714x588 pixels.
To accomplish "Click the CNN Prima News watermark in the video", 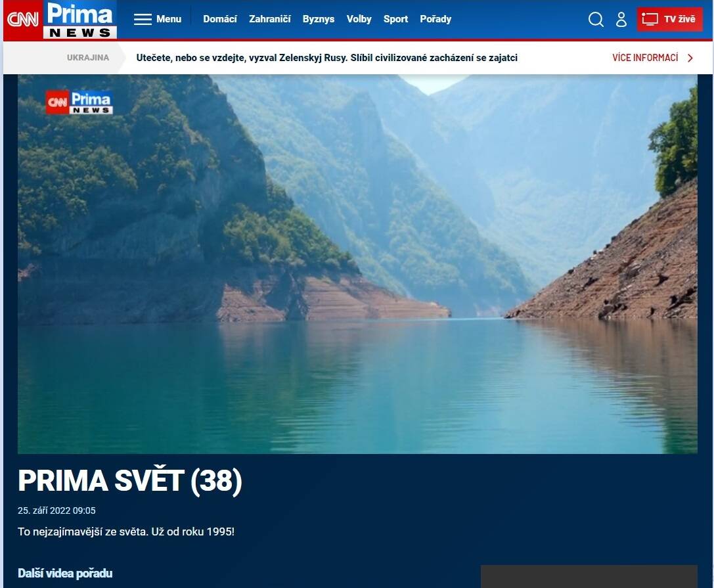I will (79, 102).
